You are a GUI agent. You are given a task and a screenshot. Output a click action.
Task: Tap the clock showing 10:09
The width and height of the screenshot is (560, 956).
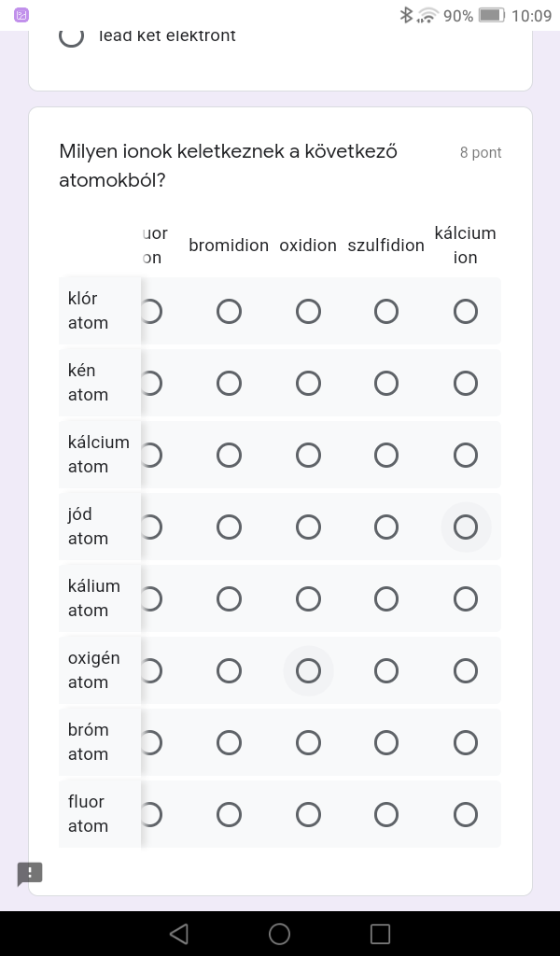532,15
